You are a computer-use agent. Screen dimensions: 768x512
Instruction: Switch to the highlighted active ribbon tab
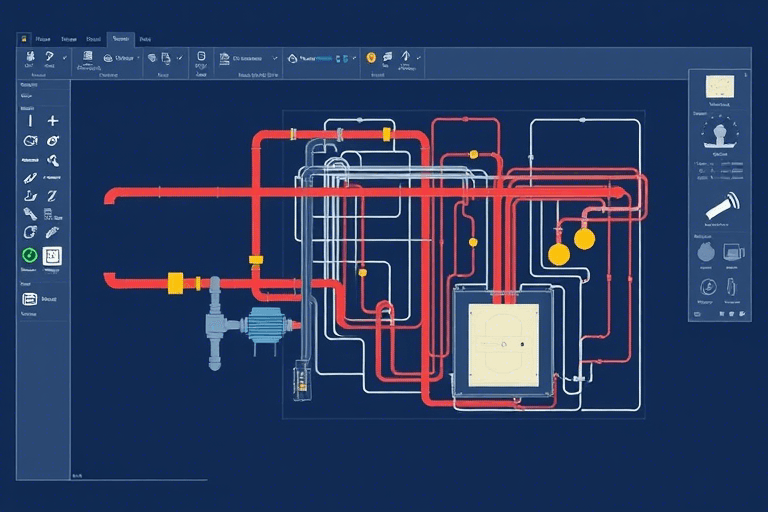[x=121, y=39]
